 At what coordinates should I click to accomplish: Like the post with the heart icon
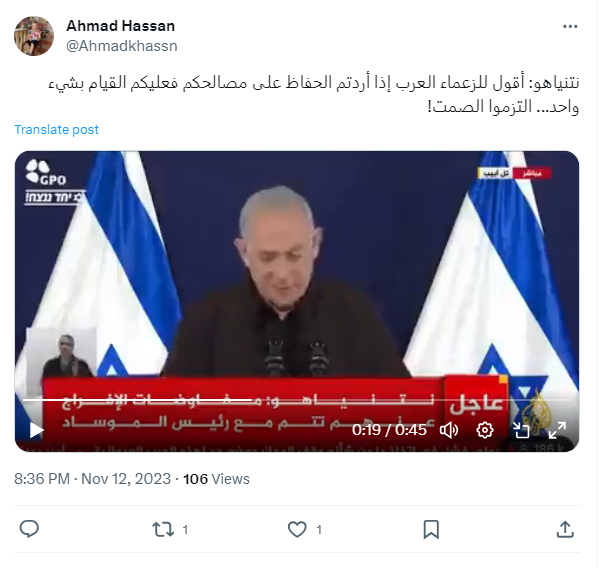(297, 529)
